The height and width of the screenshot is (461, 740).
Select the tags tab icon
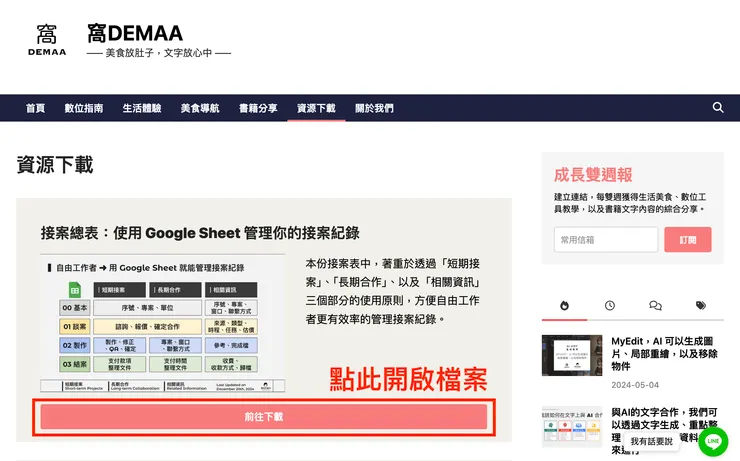click(x=701, y=306)
